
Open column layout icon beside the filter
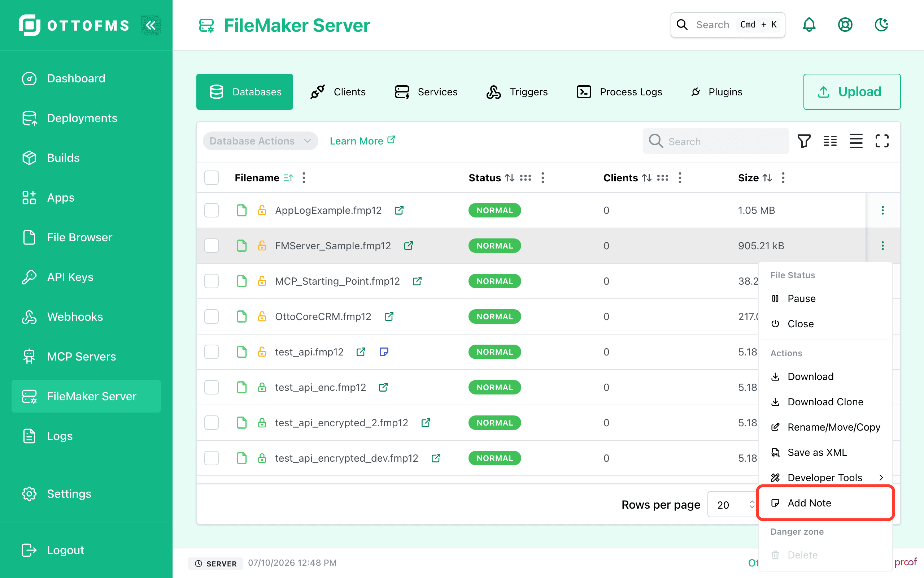click(830, 141)
